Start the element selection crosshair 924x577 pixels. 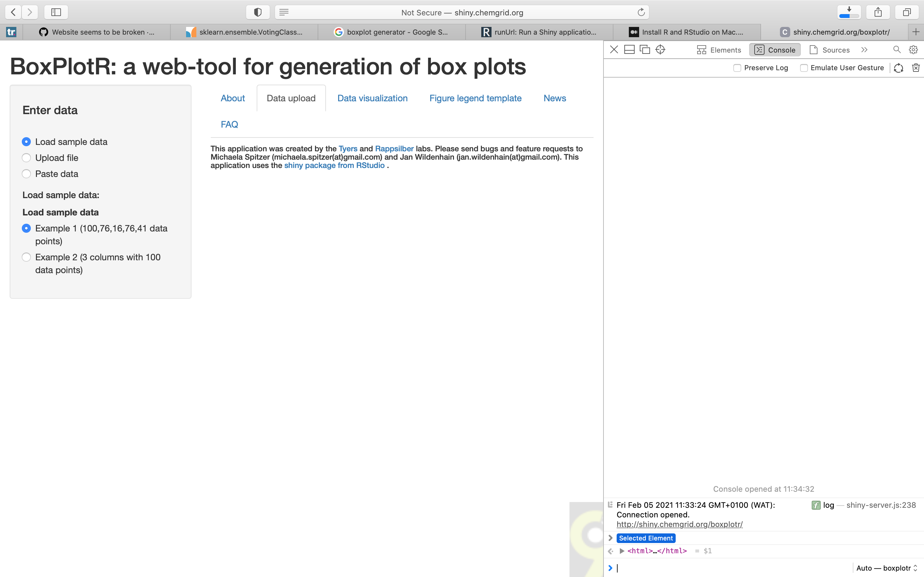pyautogui.click(x=660, y=50)
